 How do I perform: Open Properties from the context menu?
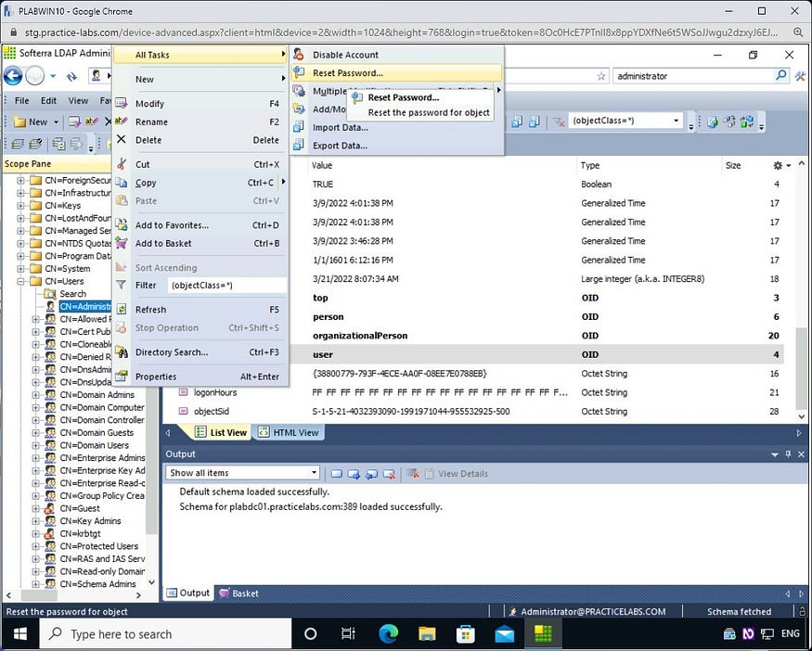click(200, 377)
